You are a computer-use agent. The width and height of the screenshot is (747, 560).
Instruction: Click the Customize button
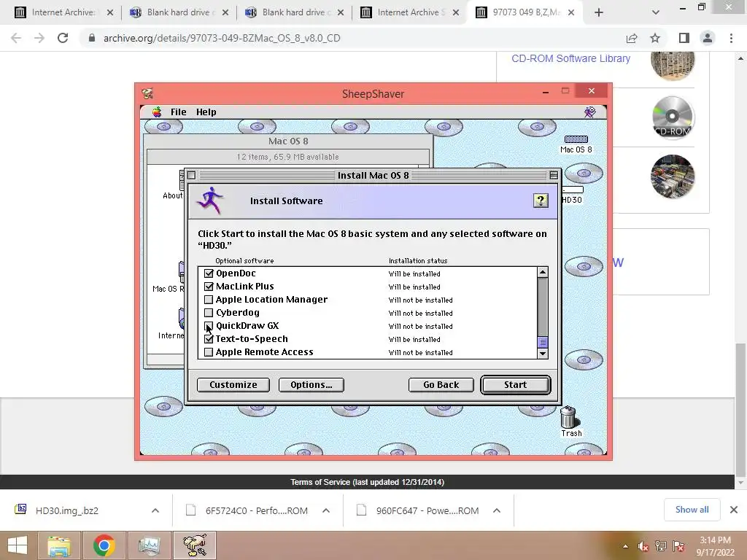(x=233, y=385)
